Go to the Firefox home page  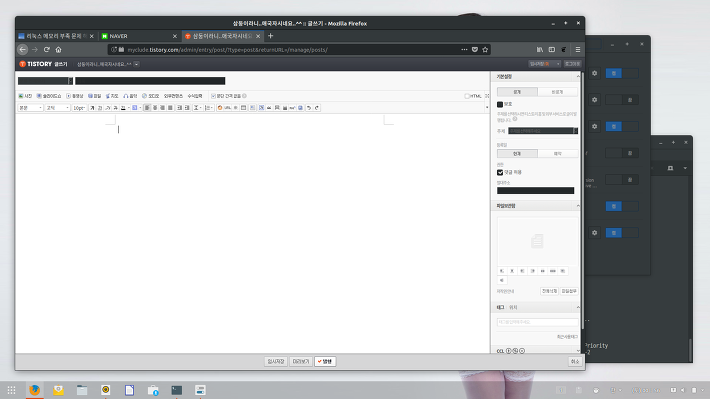click(58, 49)
